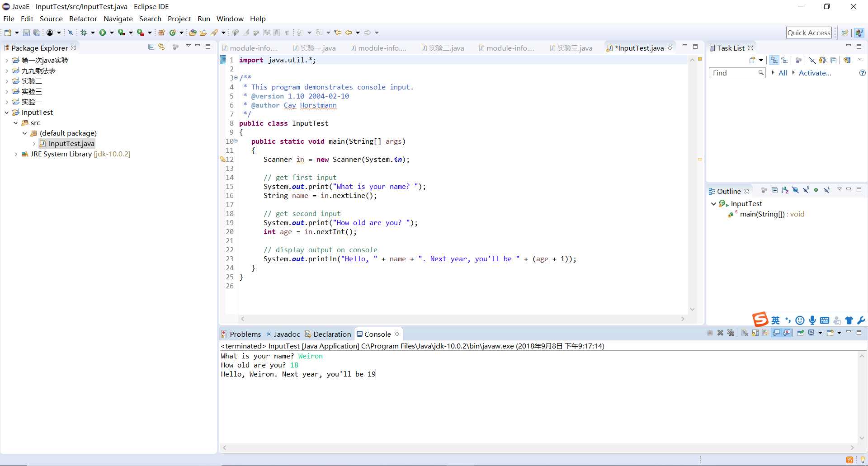Collapse InputTest class in Outline

[713, 203]
